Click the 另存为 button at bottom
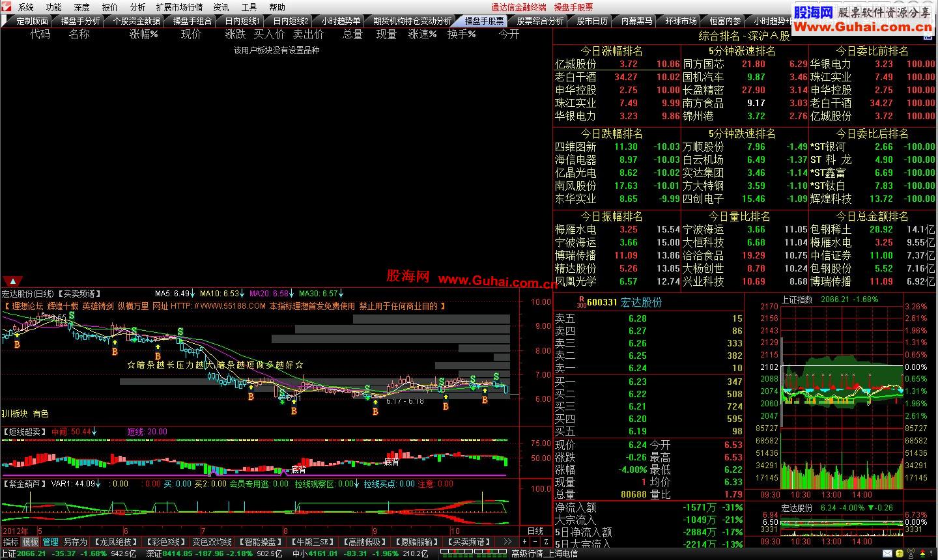Image resolution: width=938 pixels, height=560 pixels. coord(75,542)
